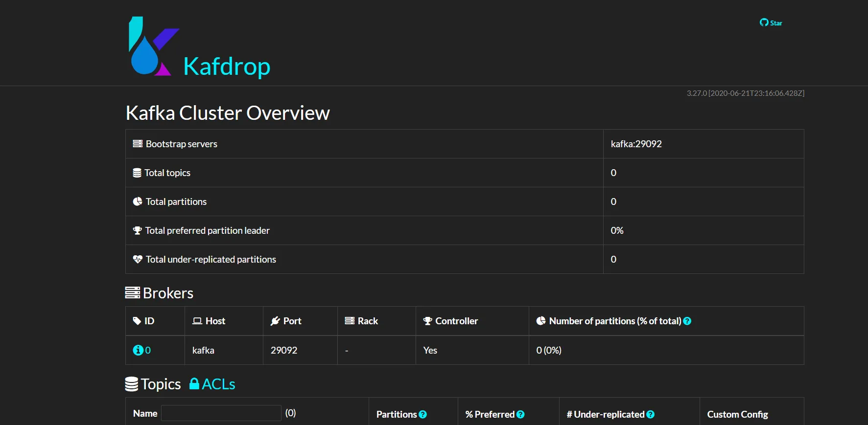Click the Host column header text
Image resolution: width=868 pixels, height=425 pixels.
pos(215,321)
